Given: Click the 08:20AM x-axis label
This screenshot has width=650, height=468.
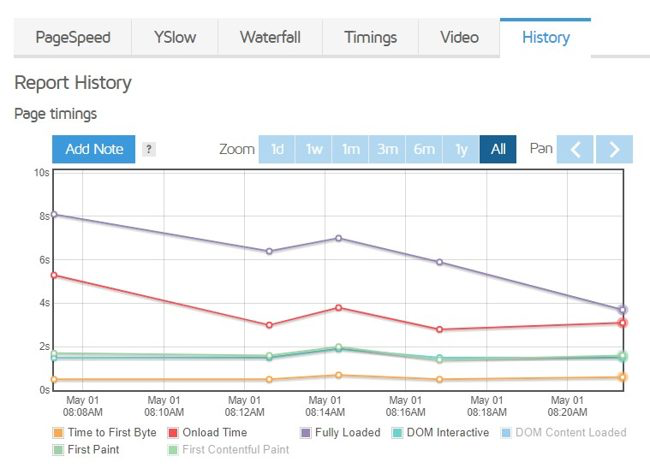Looking at the screenshot, I should click(567, 406).
